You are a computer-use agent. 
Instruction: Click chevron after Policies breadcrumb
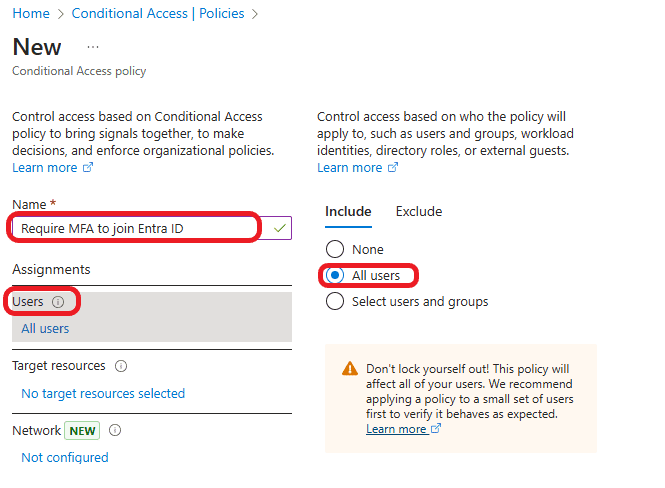pos(255,14)
